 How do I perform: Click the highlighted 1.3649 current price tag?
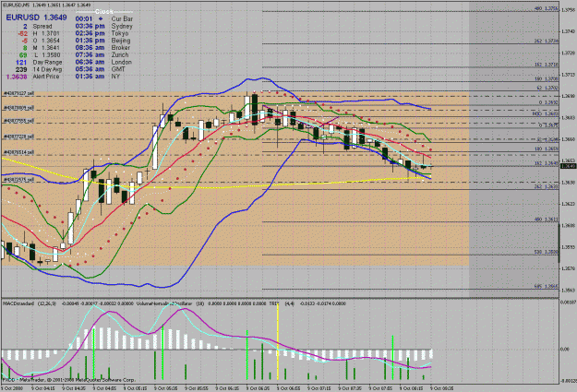click(x=568, y=167)
